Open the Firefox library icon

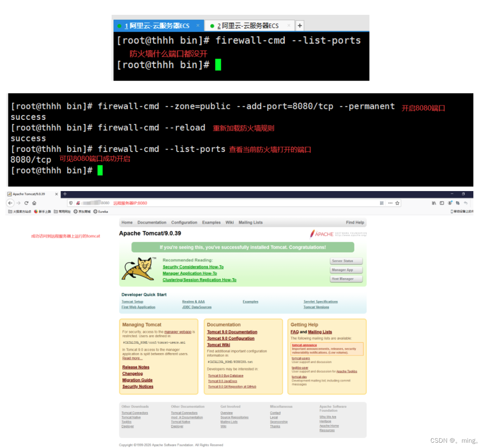434,203
